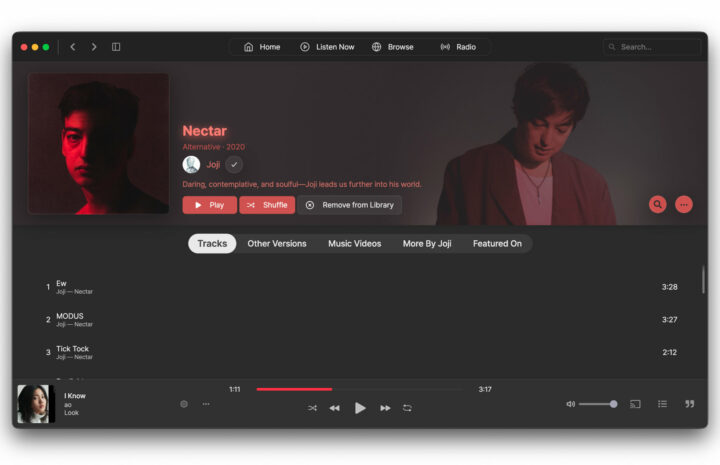Viewport: 720px width, 465px height.
Task: Mute audio with the speaker icon
Action: point(570,404)
